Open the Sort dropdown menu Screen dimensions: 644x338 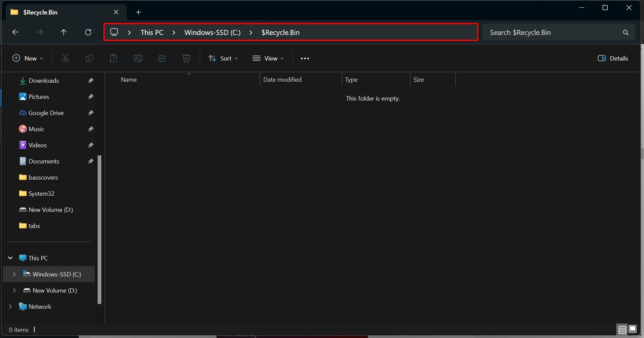coord(223,59)
